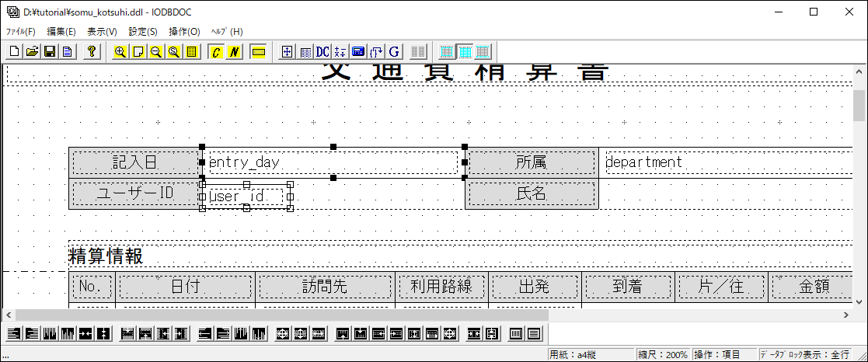
Task: Open the ヘルプ(H) menu
Action: pyautogui.click(x=227, y=32)
